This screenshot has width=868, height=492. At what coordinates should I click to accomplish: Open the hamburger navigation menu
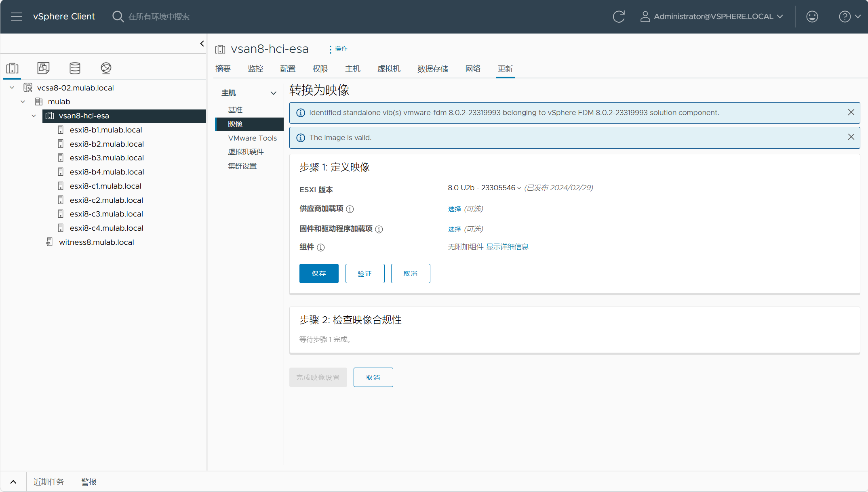click(x=17, y=17)
